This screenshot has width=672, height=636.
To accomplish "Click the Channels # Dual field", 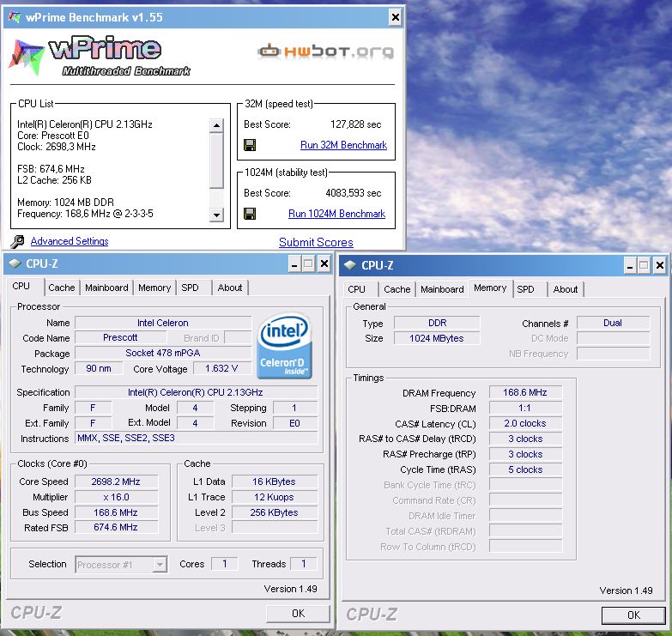I will click(x=614, y=323).
